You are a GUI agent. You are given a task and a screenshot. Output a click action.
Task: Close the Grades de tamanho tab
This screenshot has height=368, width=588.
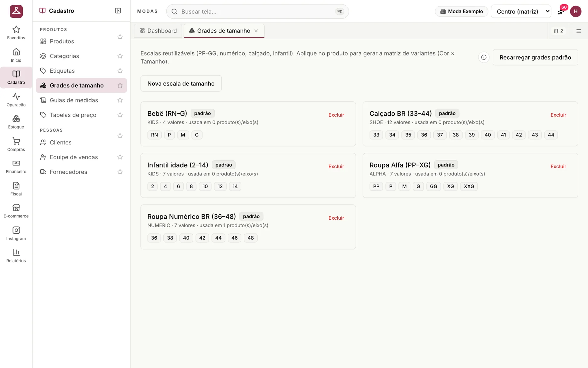[x=256, y=31]
